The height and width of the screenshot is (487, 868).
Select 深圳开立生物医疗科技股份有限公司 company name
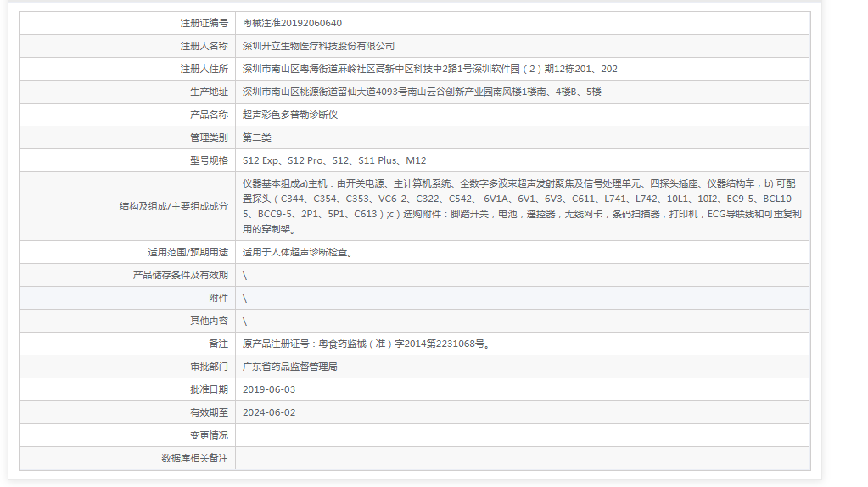pos(318,46)
